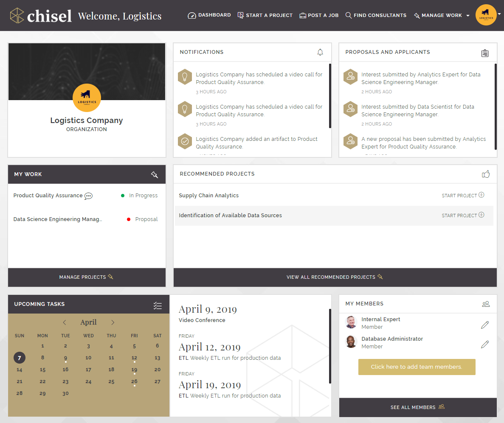This screenshot has height=423, width=504.
Task: Open the Dashboard menu item
Action: coord(209,15)
